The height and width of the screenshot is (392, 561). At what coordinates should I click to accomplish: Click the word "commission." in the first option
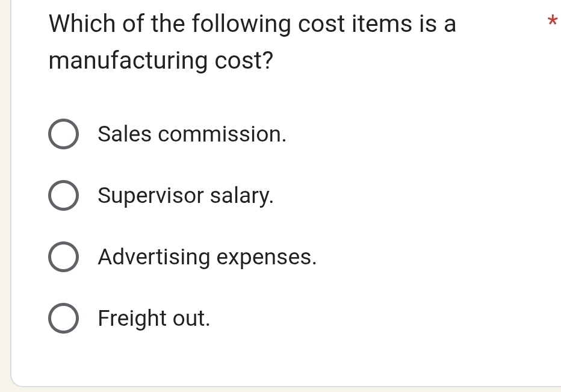pos(222,134)
